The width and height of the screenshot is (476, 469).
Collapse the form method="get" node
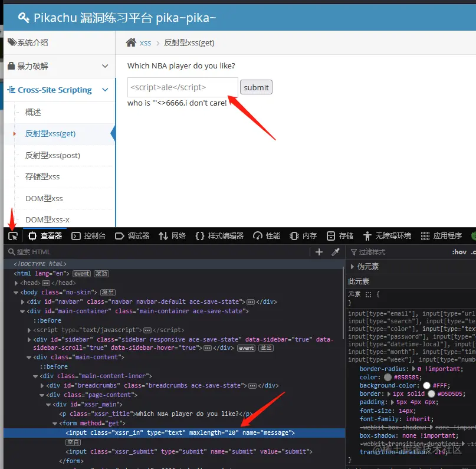click(55, 423)
